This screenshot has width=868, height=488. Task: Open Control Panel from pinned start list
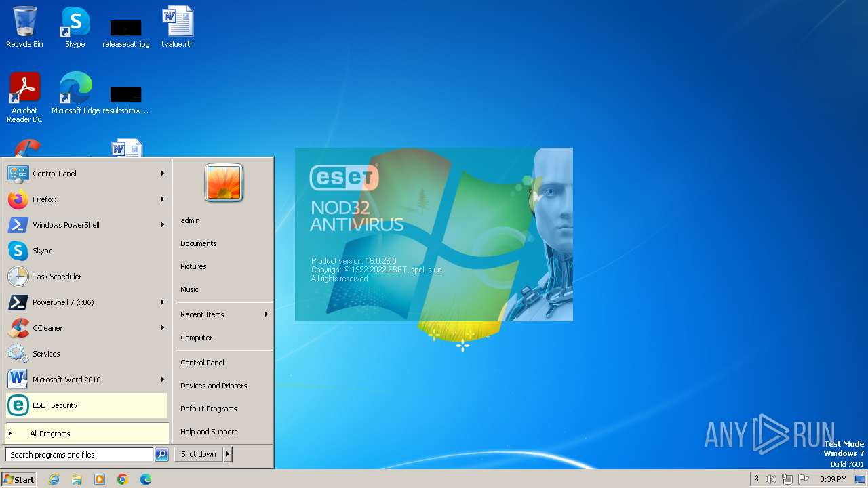coord(86,174)
